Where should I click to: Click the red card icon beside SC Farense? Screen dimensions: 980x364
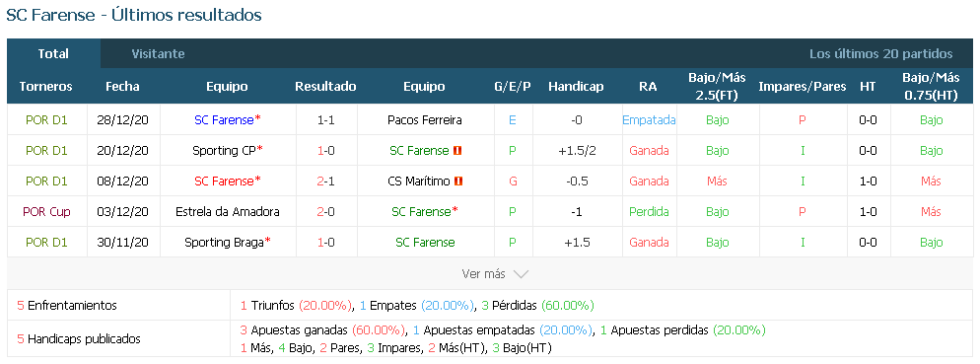pos(457,151)
